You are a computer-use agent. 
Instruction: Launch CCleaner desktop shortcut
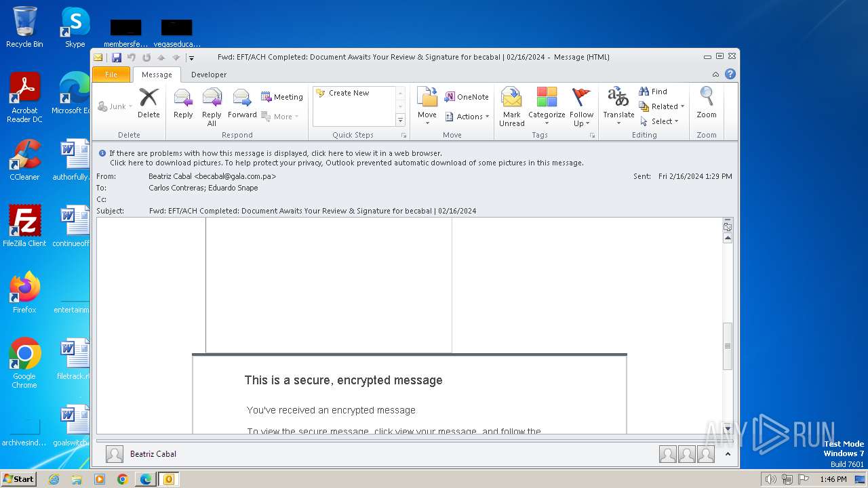pyautogui.click(x=24, y=160)
